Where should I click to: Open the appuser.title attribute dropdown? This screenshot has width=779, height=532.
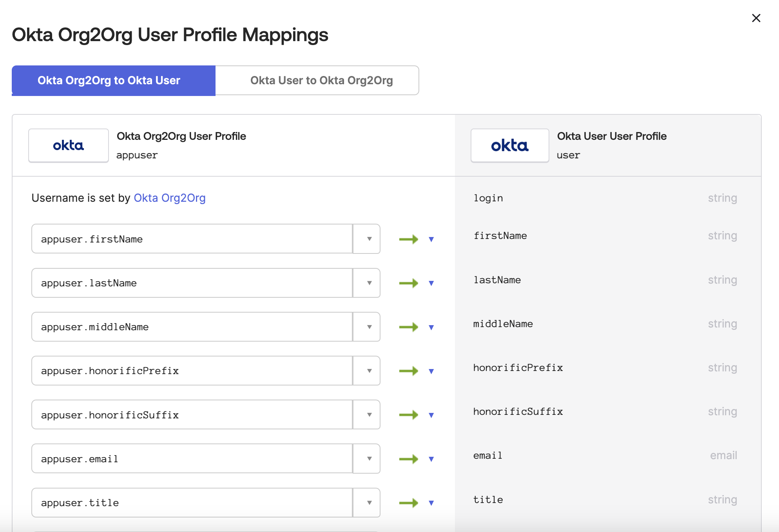click(x=367, y=503)
